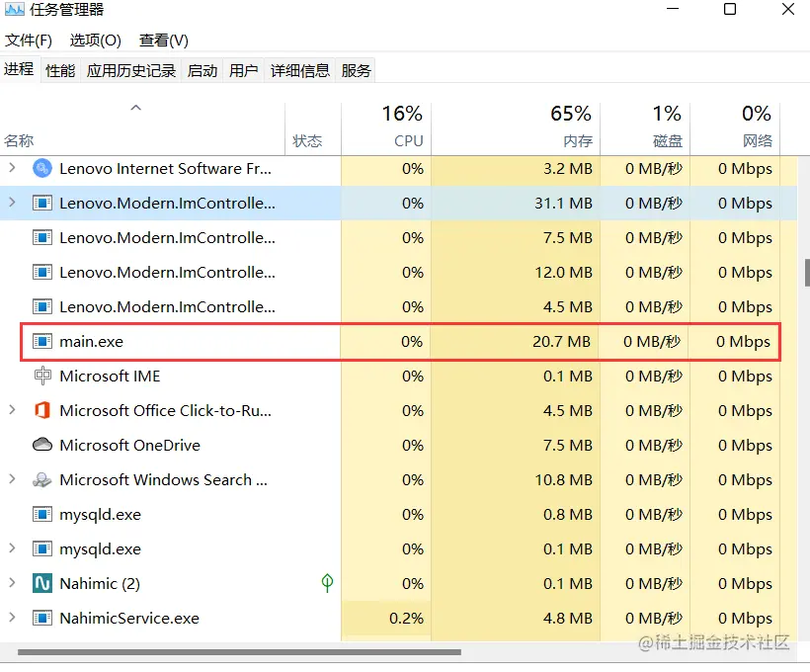
Task: Select the Microsoft OneDrive process name
Action: coord(129,445)
